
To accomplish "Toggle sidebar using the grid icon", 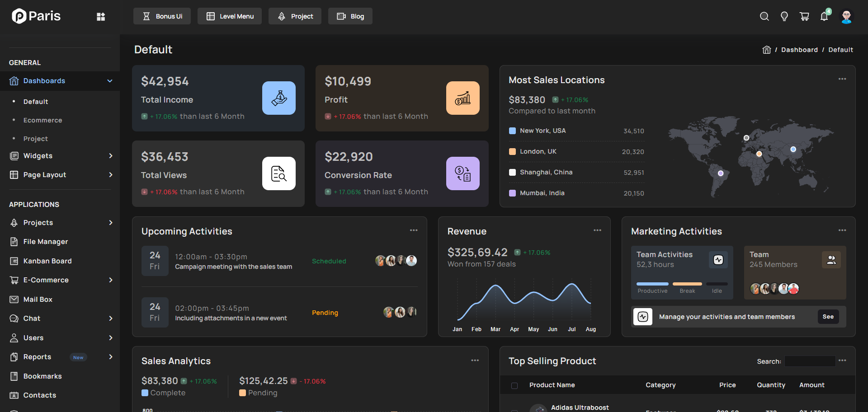I will tap(101, 17).
